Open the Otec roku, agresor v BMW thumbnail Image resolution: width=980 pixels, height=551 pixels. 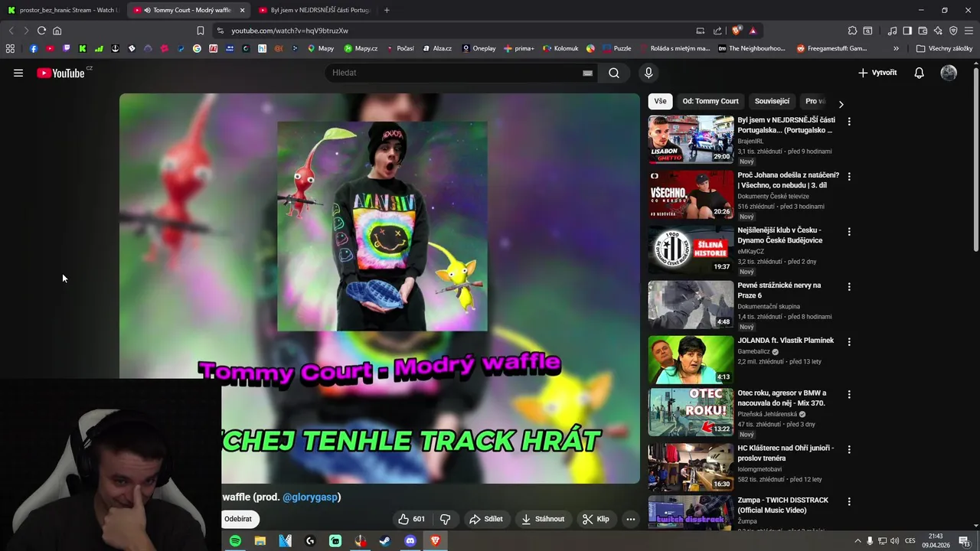[x=691, y=412]
